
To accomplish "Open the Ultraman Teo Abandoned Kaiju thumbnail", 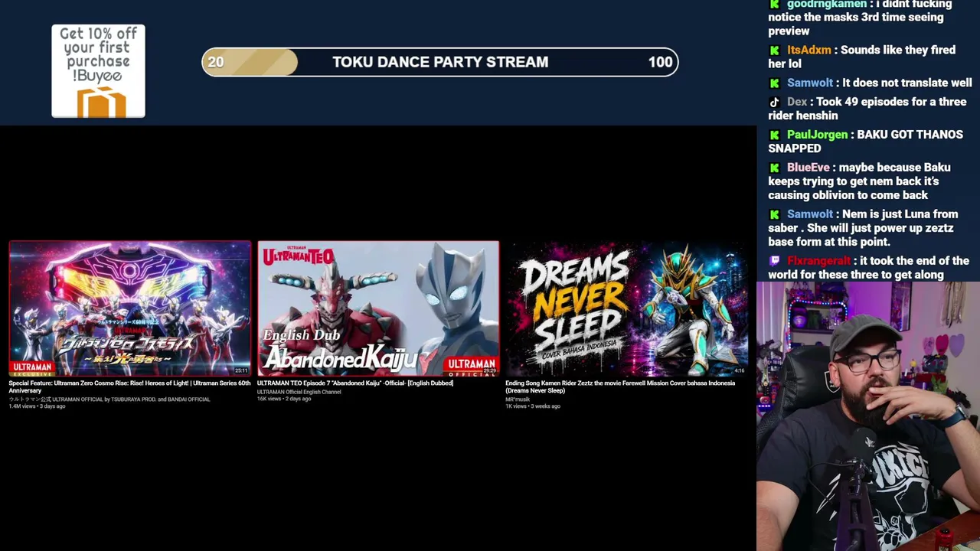I will click(378, 309).
